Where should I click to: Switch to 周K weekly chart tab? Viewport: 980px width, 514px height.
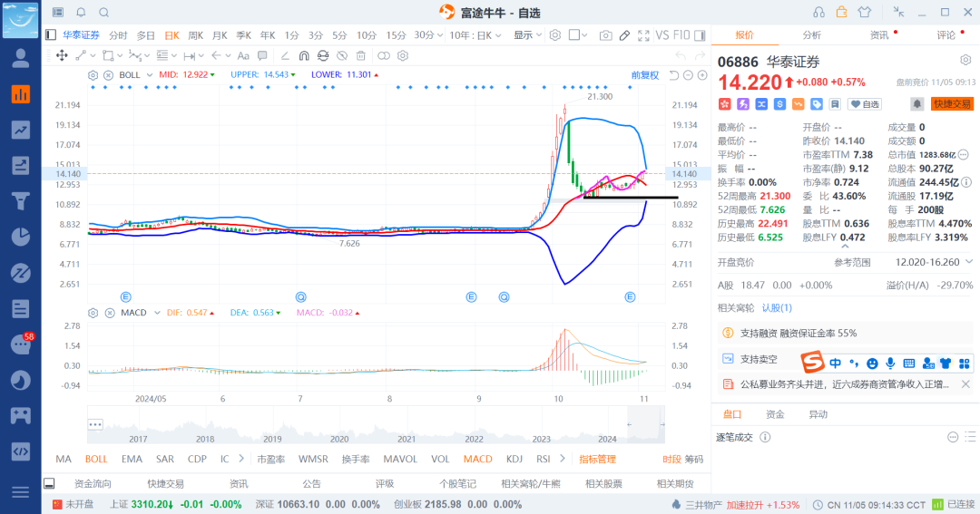coord(196,35)
